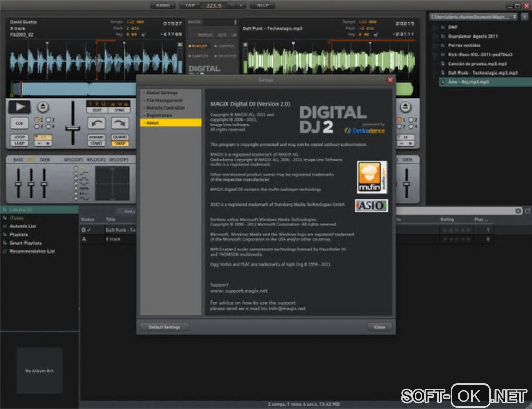Select cue point 1 on left deck
The width and height of the screenshot is (532, 409).
(37, 120)
